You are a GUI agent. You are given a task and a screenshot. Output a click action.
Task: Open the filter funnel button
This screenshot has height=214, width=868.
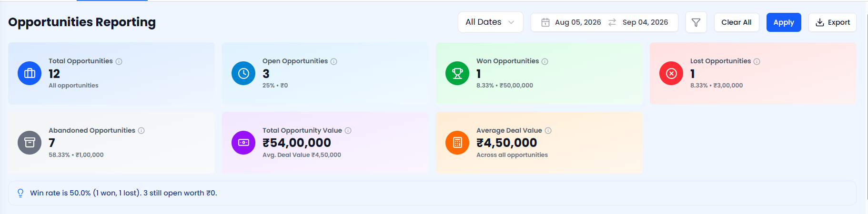click(696, 22)
